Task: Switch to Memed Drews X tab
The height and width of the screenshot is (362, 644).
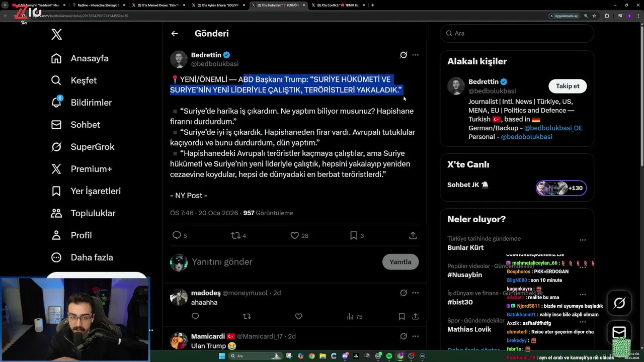Action: tap(158, 5)
